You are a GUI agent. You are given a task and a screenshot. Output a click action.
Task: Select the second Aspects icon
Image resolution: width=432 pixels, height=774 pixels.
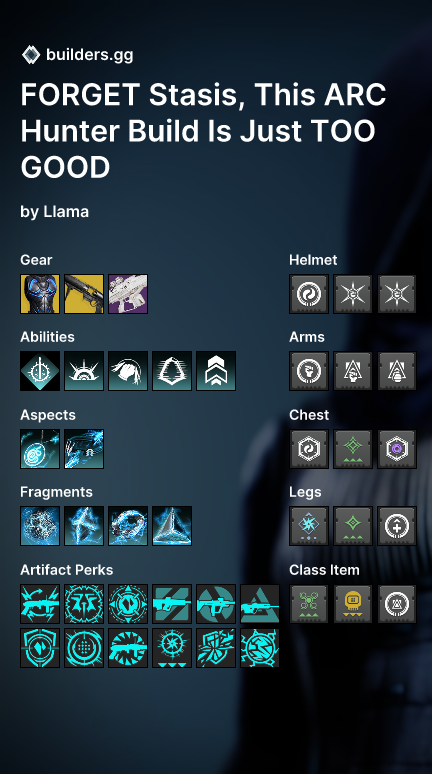84,449
